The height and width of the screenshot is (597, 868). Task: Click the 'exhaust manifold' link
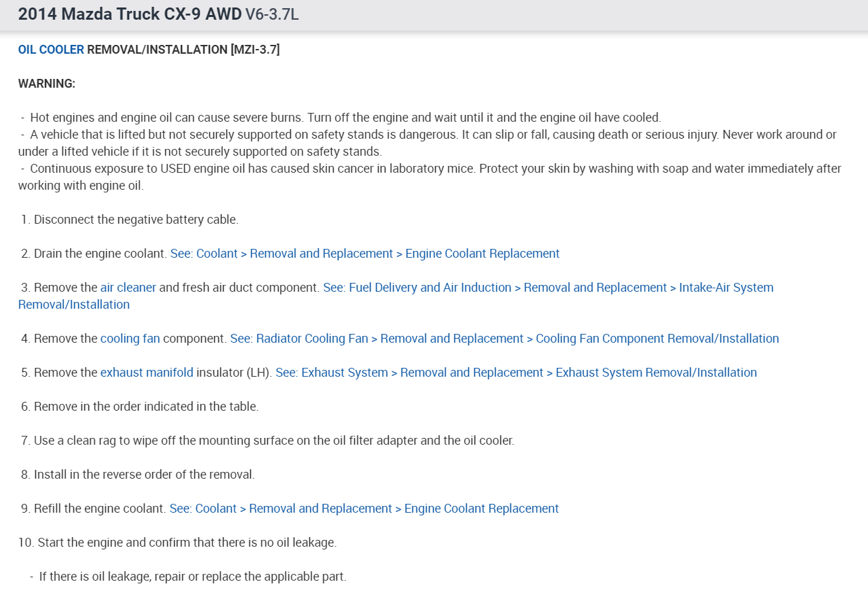click(x=147, y=373)
